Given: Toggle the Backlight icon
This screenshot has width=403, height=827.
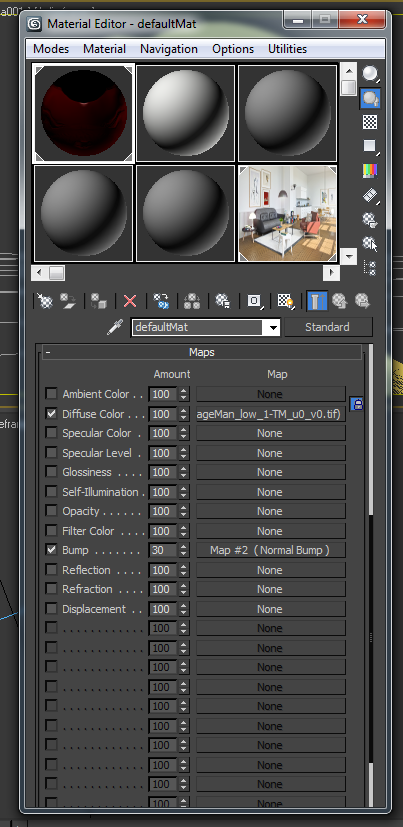Looking at the screenshot, I should pos(370,98).
